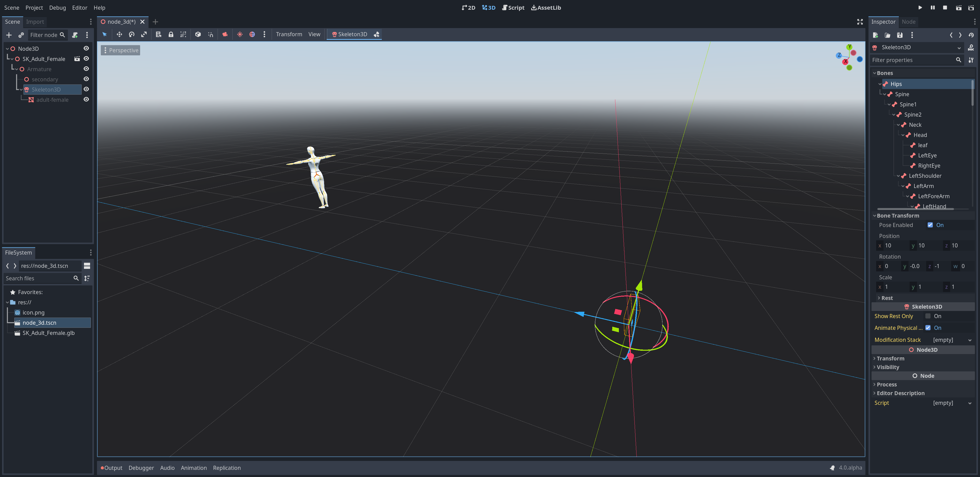Switch to the 2D editor screen
The width and height of the screenshot is (980, 477).
click(x=468, y=7)
